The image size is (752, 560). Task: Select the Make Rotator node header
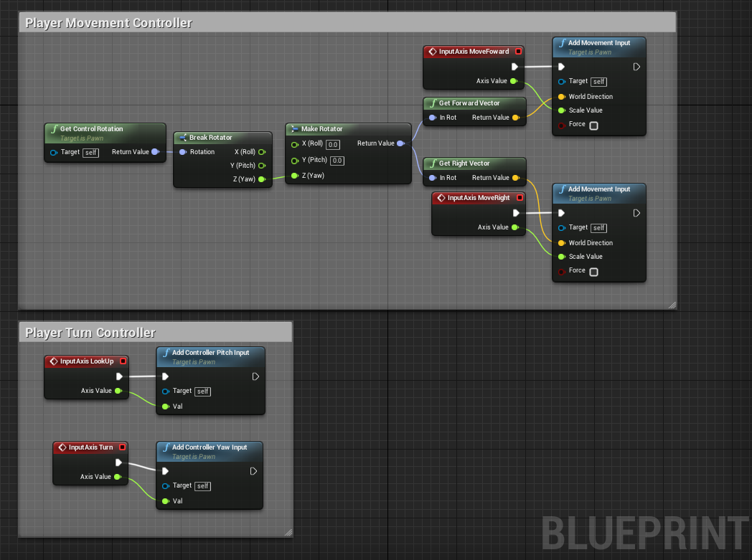tap(348, 129)
